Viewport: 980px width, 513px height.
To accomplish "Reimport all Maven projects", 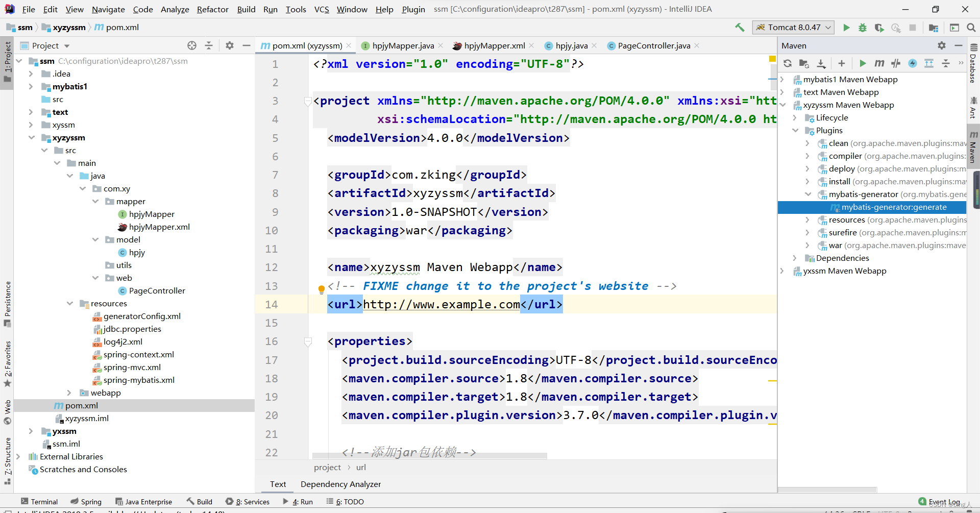I will [x=788, y=63].
